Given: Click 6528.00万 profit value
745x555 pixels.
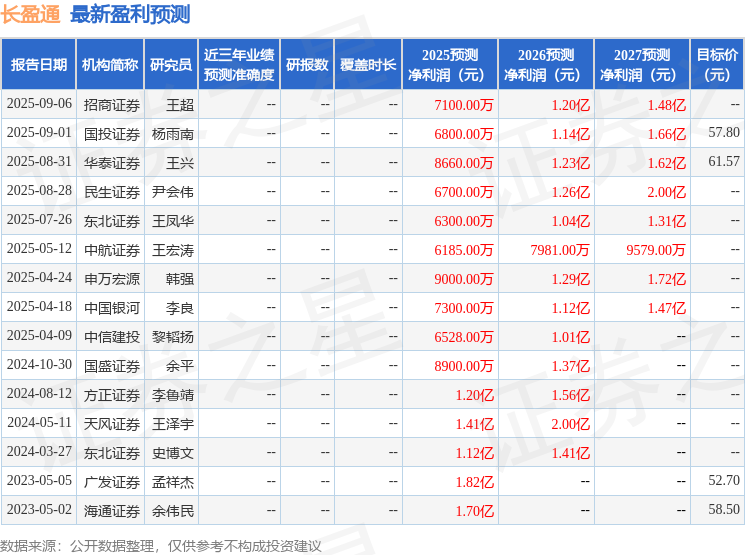Looking at the screenshot, I should click(464, 337).
